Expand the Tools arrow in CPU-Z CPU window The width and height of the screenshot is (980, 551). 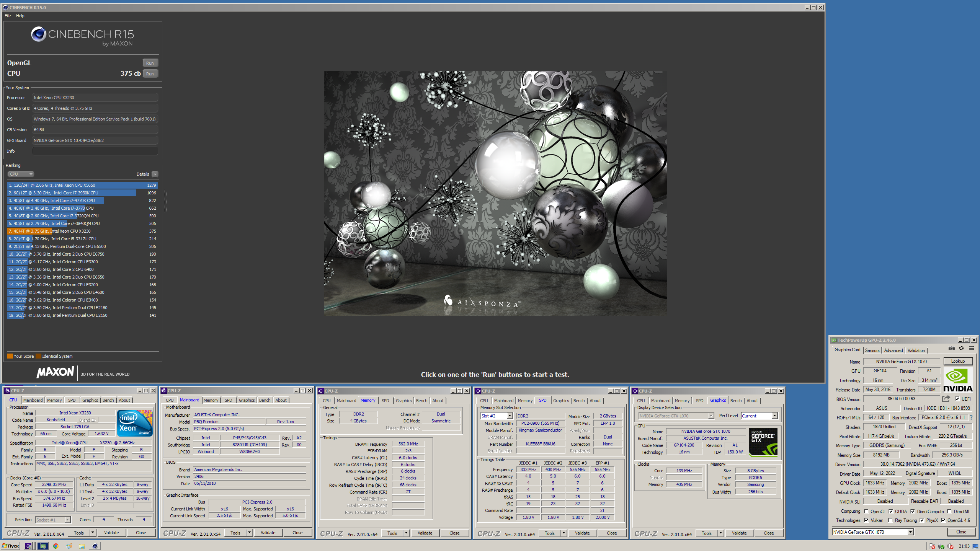[x=93, y=533]
